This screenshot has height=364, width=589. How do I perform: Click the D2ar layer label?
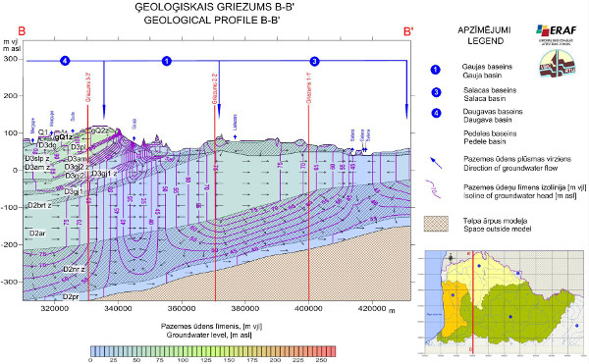pos(37,234)
